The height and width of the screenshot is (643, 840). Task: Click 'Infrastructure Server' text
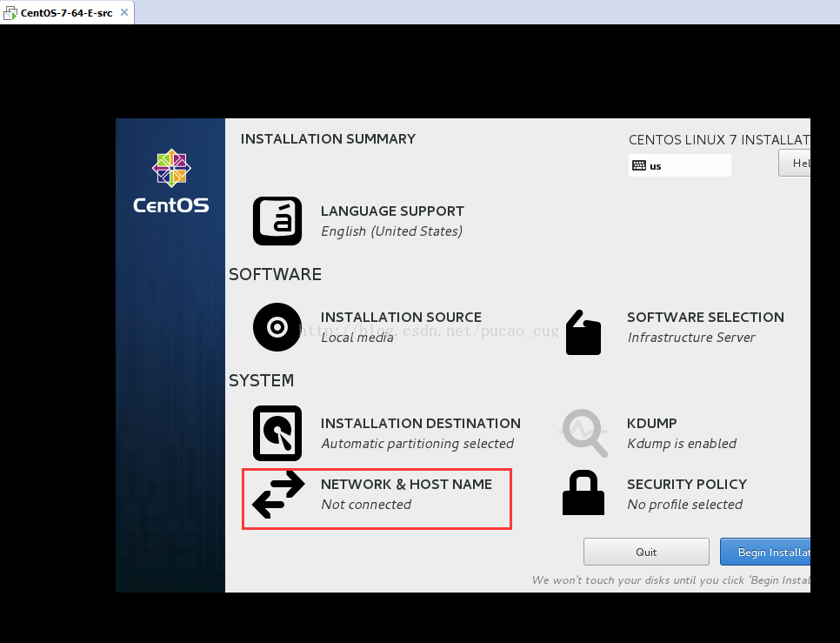click(x=691, y=338)
